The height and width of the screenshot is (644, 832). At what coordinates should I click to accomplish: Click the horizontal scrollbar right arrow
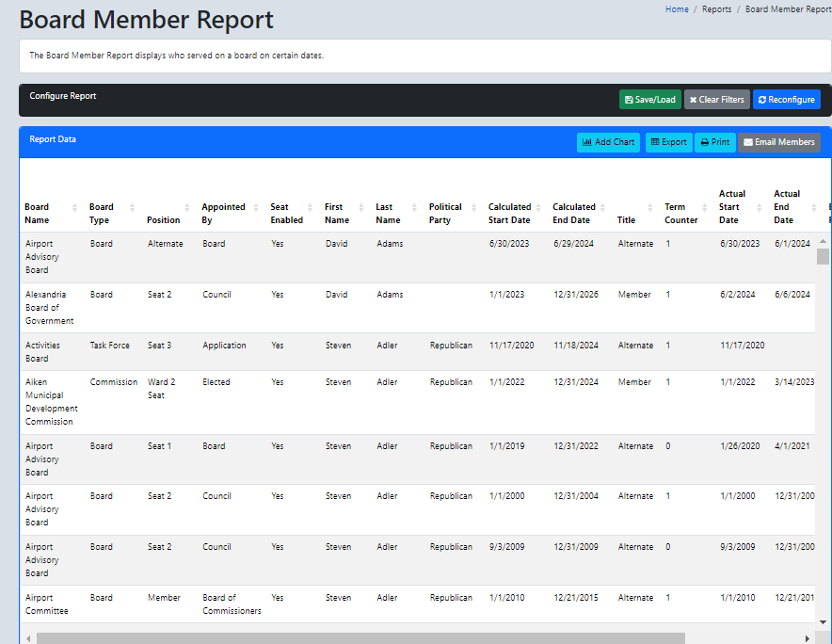pos(808,638)
